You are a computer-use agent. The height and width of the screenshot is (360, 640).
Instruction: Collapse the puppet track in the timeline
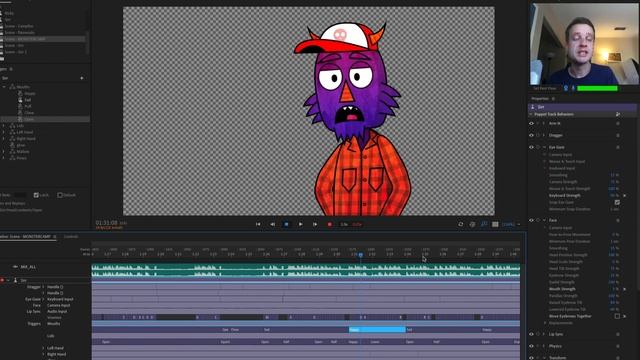tap(8, 280)
